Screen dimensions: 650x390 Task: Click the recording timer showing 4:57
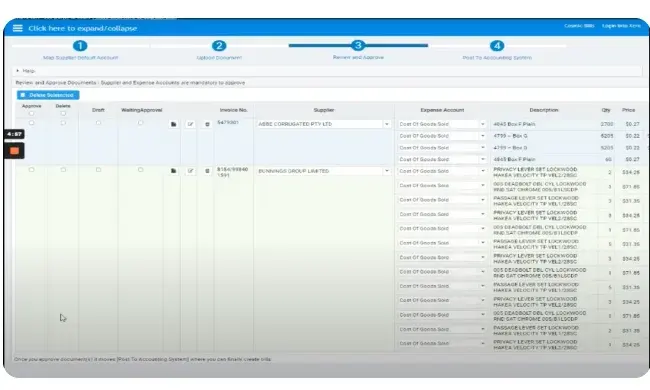[15, 134]
